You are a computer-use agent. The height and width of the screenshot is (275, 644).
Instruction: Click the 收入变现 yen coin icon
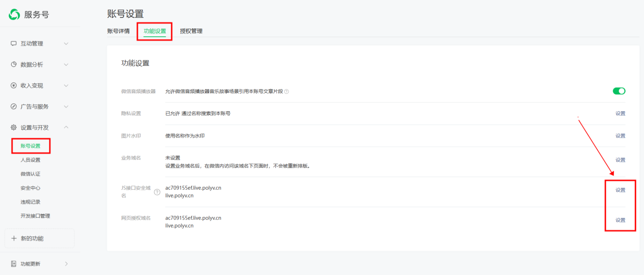pyautogui.click(x=13, y=85)
